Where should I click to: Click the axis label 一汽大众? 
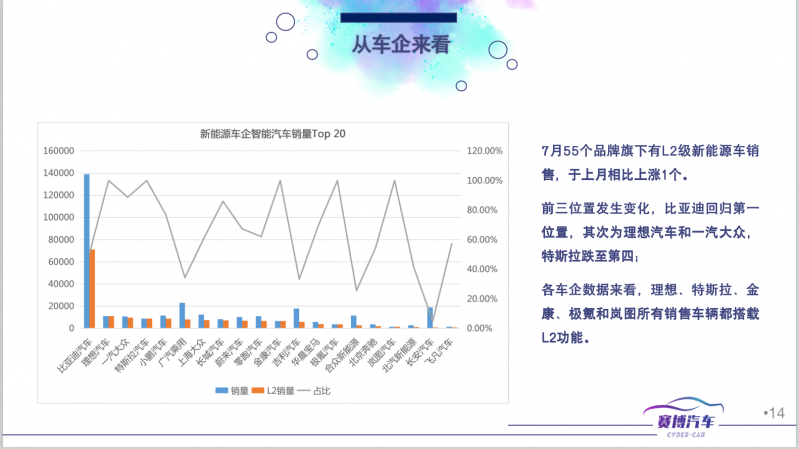116,352
